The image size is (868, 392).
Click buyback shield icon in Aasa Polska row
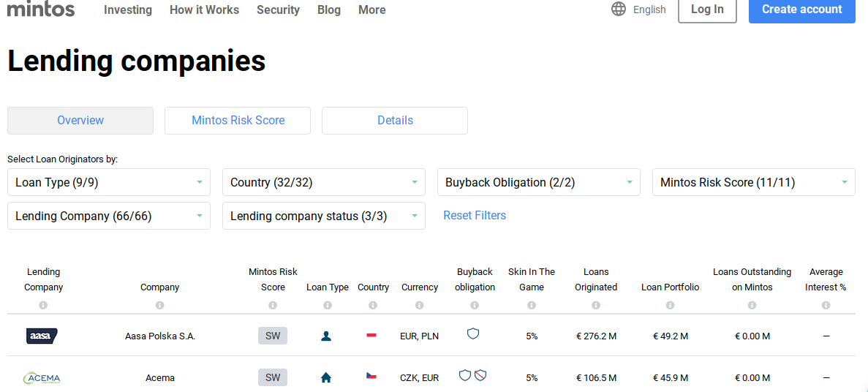coord(472,333)
